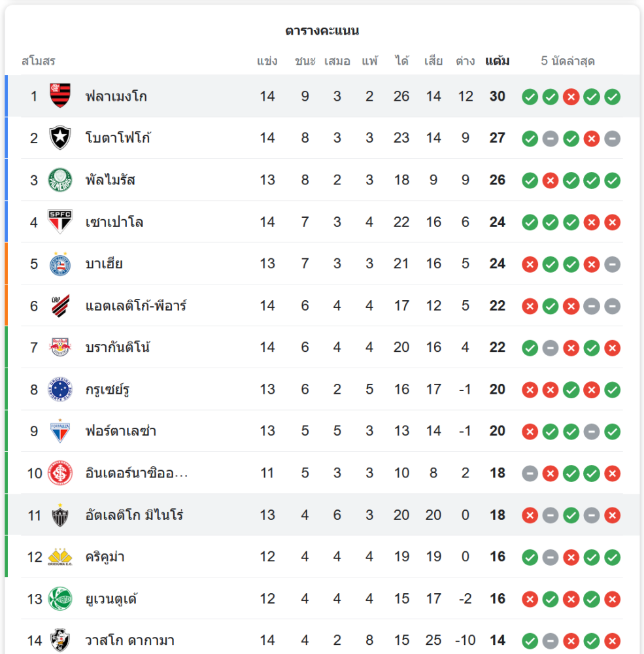
Task: Click the Bahia club crest icon
Action: click(60, 264)
